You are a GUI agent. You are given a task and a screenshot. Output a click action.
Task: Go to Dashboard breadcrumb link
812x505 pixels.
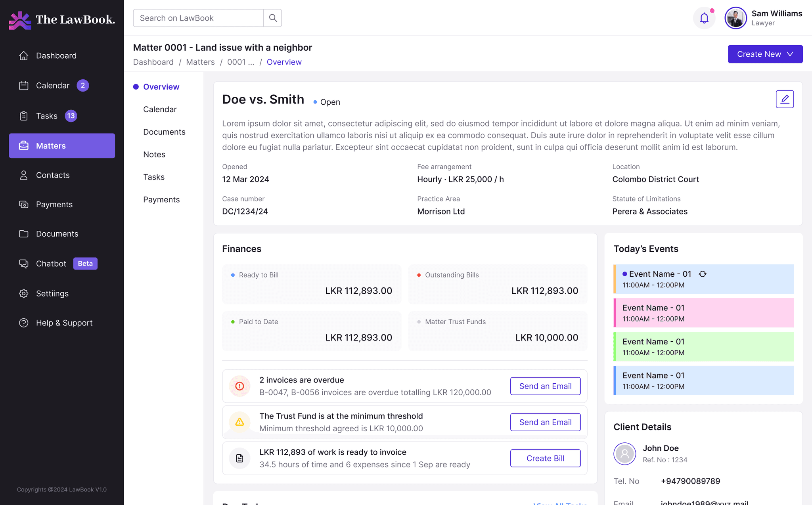click(x=153, y=62)
